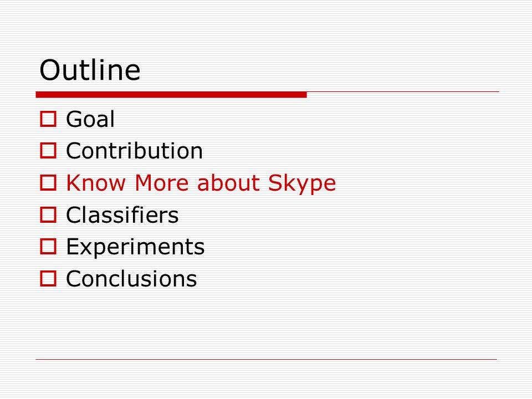This screenshot has width=532, height=399.
Task: Click the word about in the red item
Action: pos(228,182)
